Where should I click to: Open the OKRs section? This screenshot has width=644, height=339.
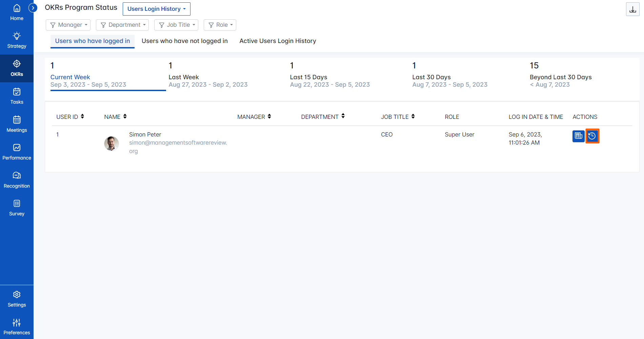tap(17, 68)
